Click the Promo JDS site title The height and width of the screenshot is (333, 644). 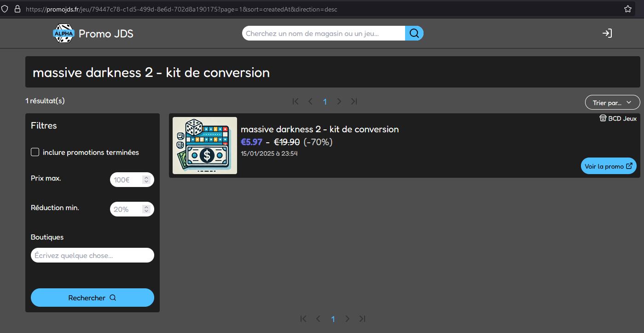click(x=106, y=33)
